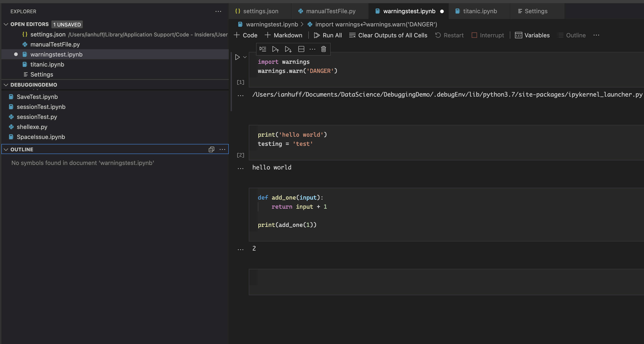Click Collapse All icon in Outline header
Screen dimensions: 644x344
[x=211, y=149]
